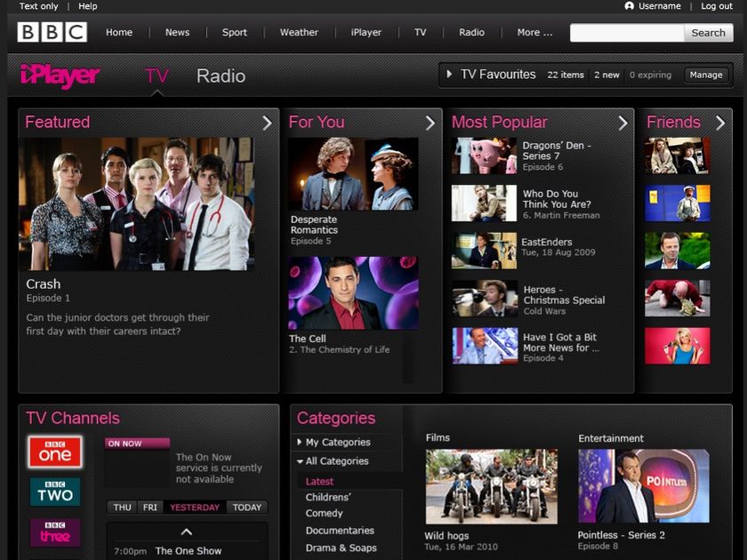Open the News menu item

tap(177, 32)
